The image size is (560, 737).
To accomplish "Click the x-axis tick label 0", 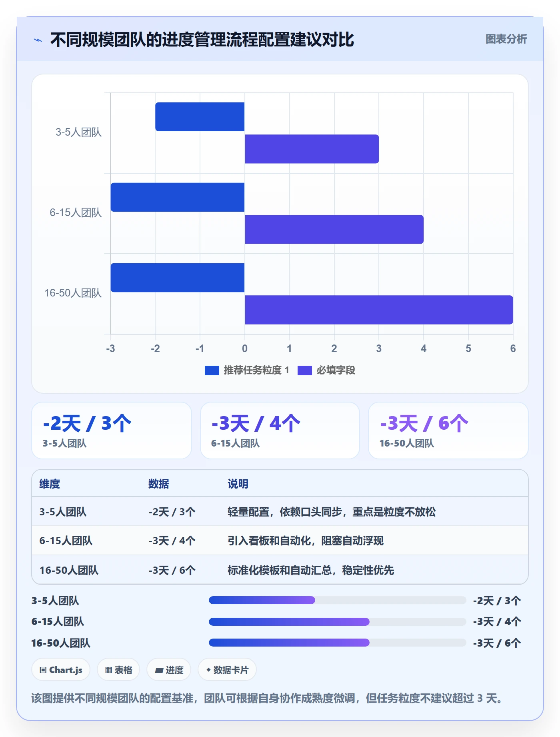I will [x=245, y=348].
